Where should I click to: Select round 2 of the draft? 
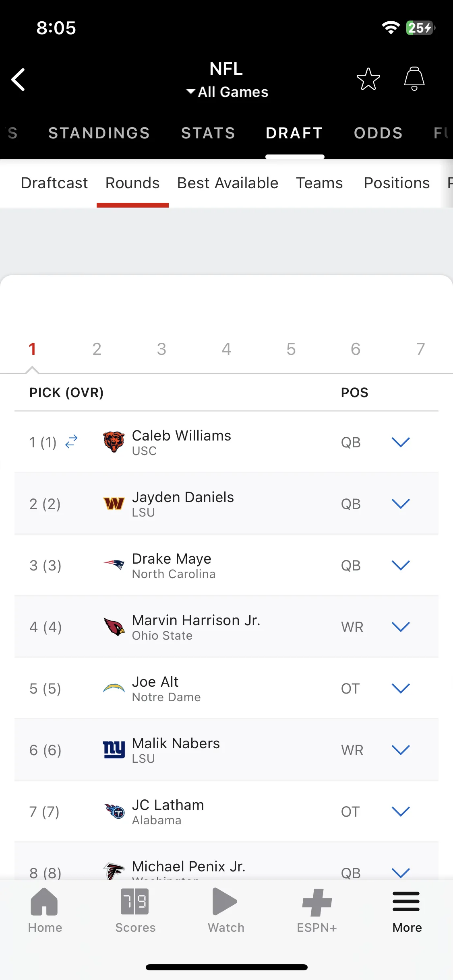[x=97, y=349]
